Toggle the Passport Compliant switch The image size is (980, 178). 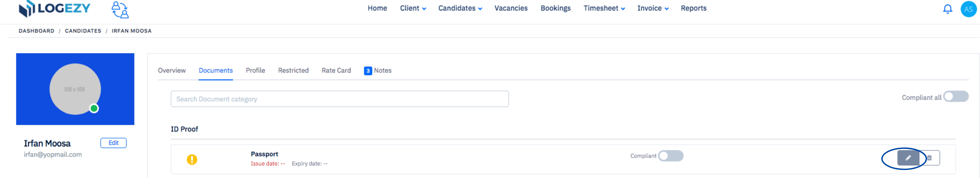point(671,156)
